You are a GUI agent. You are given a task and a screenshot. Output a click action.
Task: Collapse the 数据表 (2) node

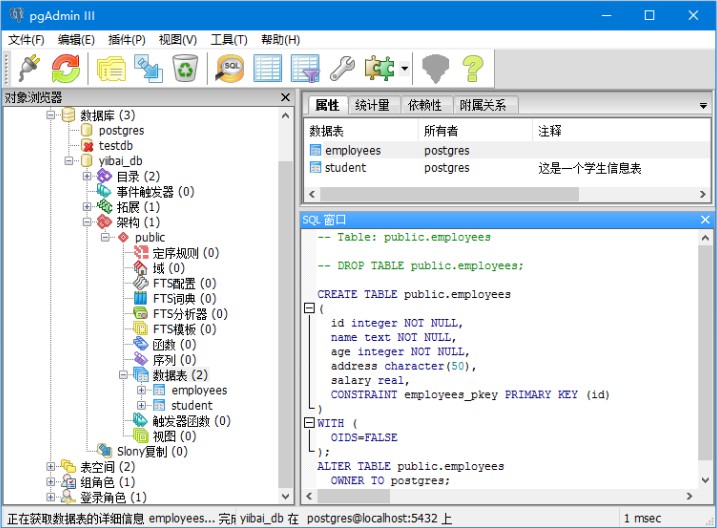[x=123, y=375]
